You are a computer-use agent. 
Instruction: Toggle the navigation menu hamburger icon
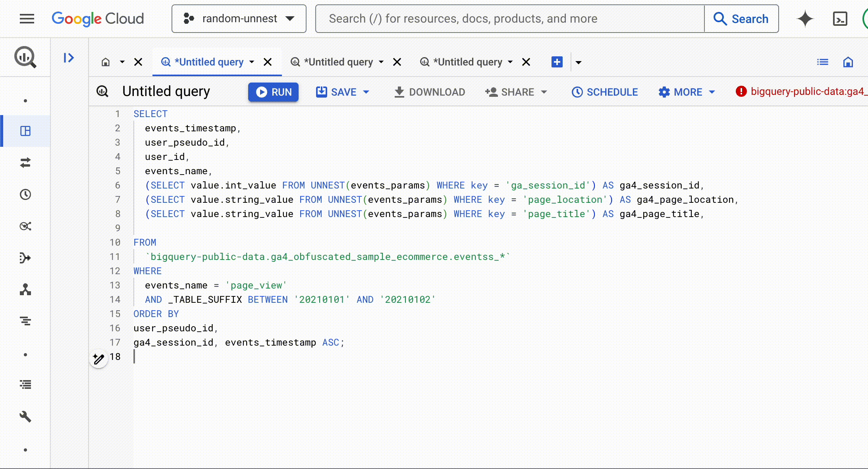pyautogui.click(x=27, y=19)
